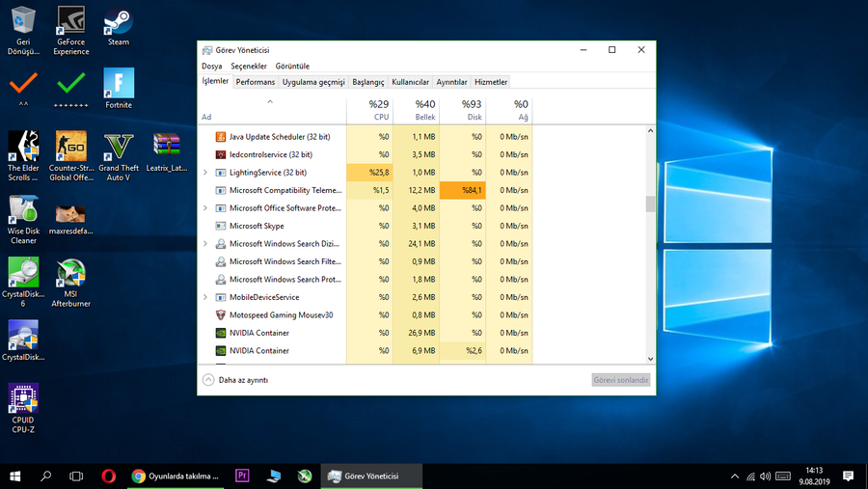Expand the LightingService (32 bit) row
868x489 pixels.
point(205,173)
